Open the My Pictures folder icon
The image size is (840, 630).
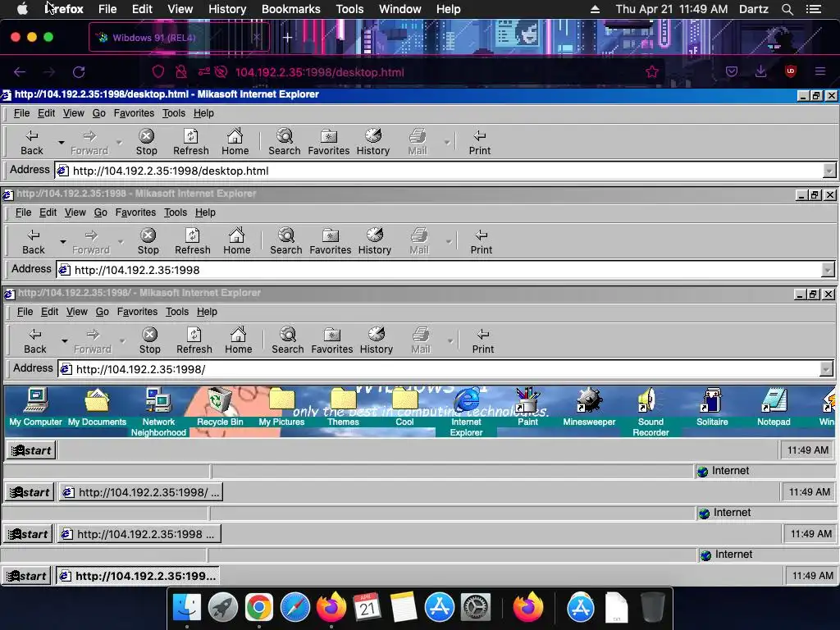[281, 407]
